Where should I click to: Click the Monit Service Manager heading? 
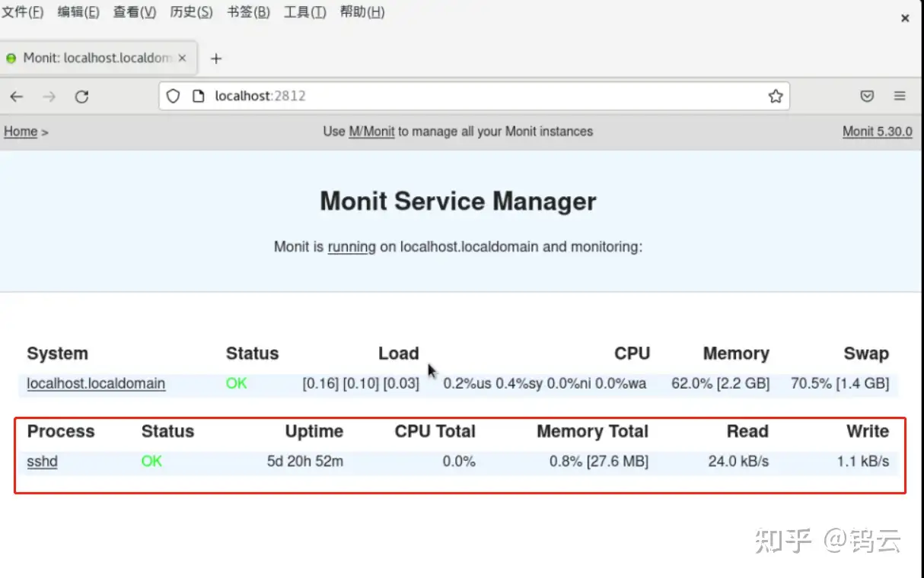(458, 202)
